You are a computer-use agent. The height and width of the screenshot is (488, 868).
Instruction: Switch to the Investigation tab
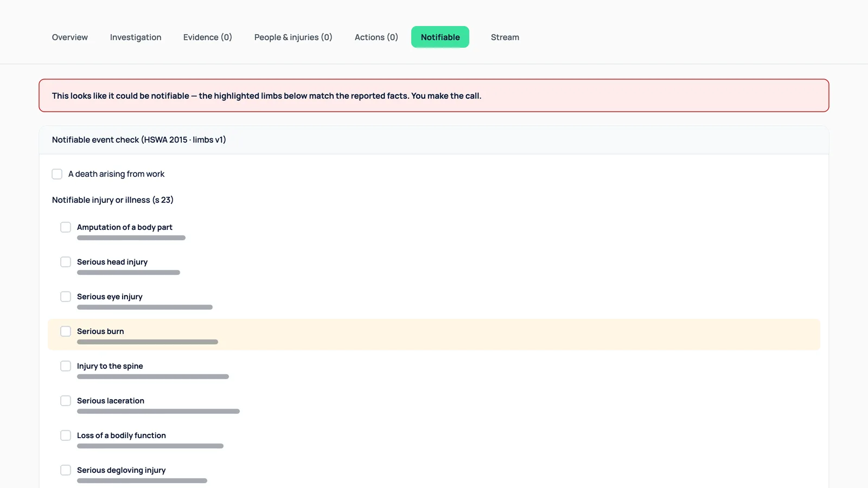point(136,37)
